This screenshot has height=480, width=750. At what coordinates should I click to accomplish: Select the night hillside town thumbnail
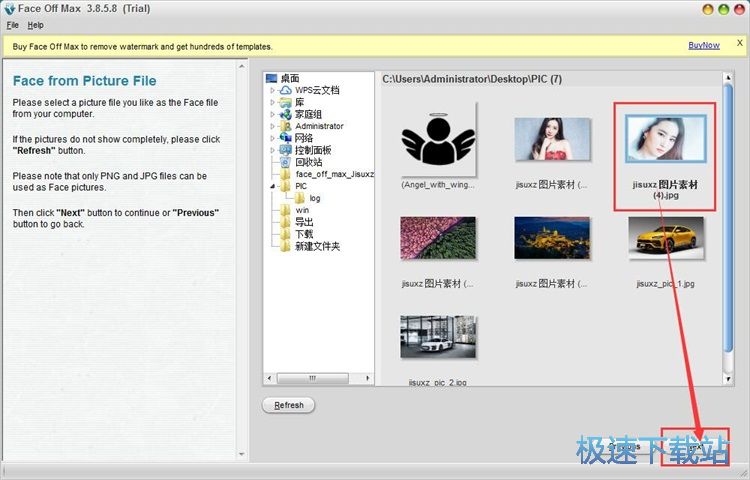pos(552,238)
